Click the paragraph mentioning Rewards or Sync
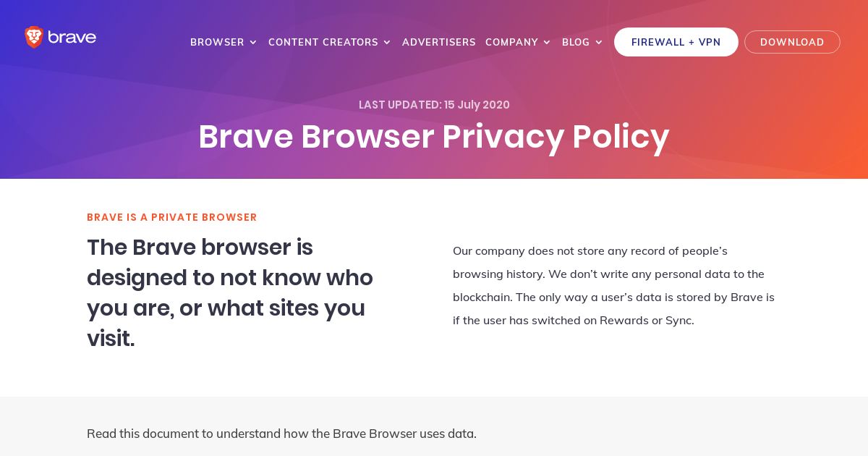This screenshot has height=456, width=868. click(x=613, y=285)
